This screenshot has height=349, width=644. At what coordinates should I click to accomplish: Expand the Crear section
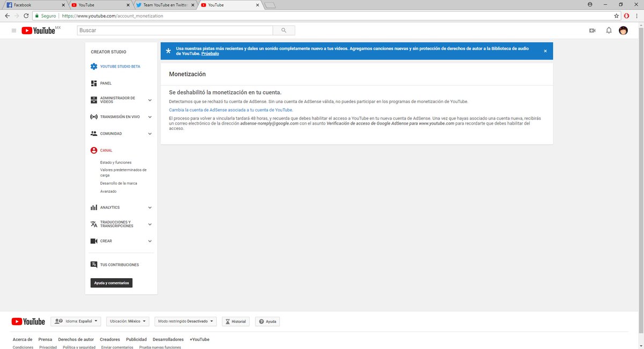pyautogui.click(x=150, y=241)
